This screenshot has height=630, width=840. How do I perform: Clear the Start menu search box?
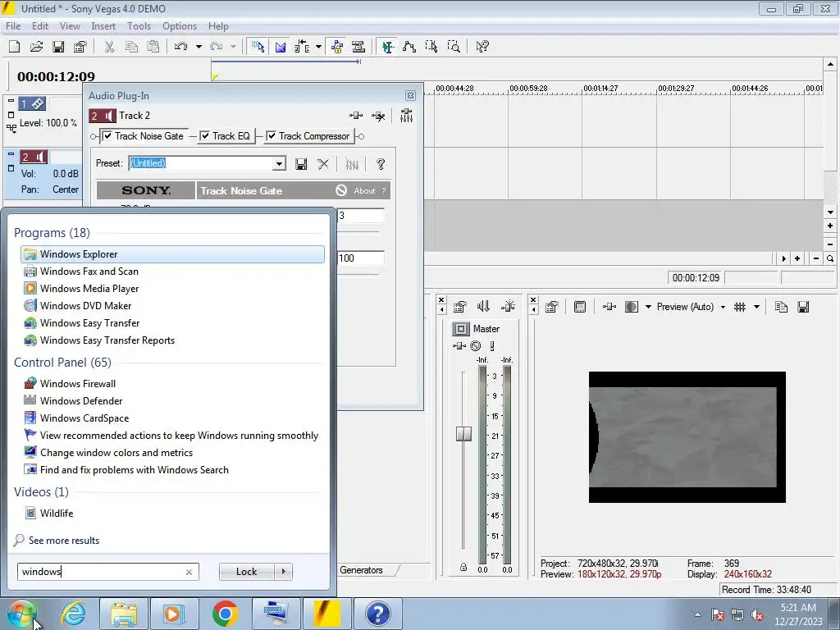(189, 572)
